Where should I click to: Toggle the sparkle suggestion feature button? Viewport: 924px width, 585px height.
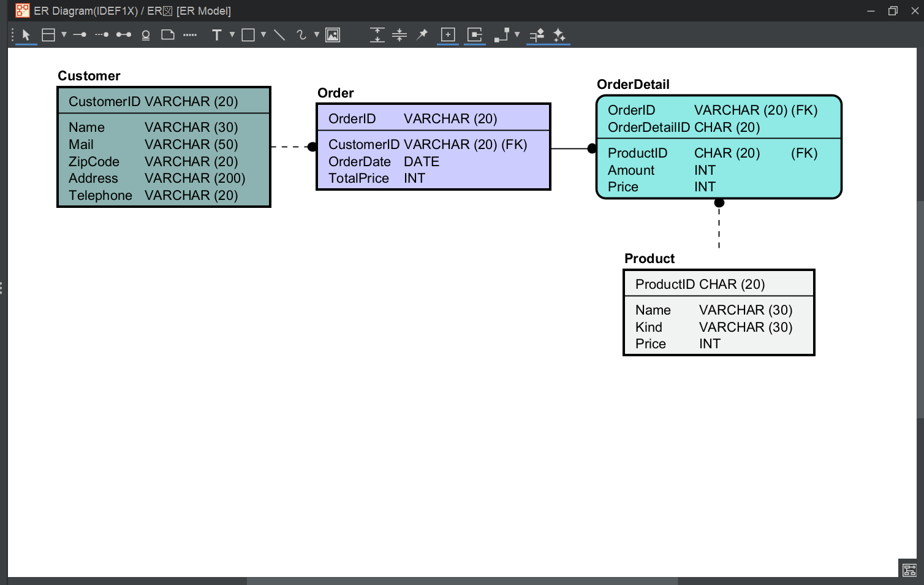point(559,36)
